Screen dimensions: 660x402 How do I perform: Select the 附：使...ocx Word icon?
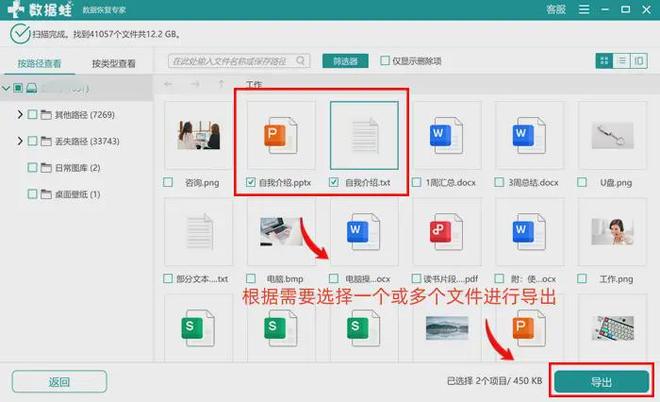coord(529,232)
